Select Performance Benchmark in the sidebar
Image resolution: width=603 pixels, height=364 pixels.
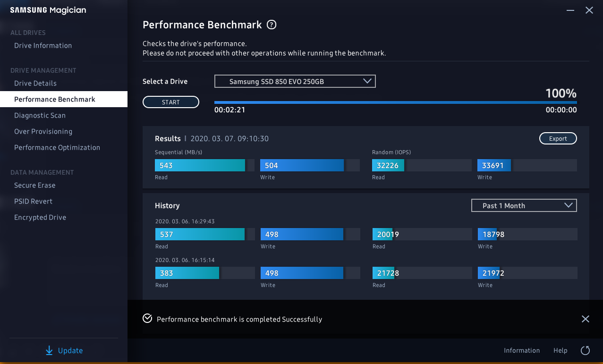[x=64, y=99]
